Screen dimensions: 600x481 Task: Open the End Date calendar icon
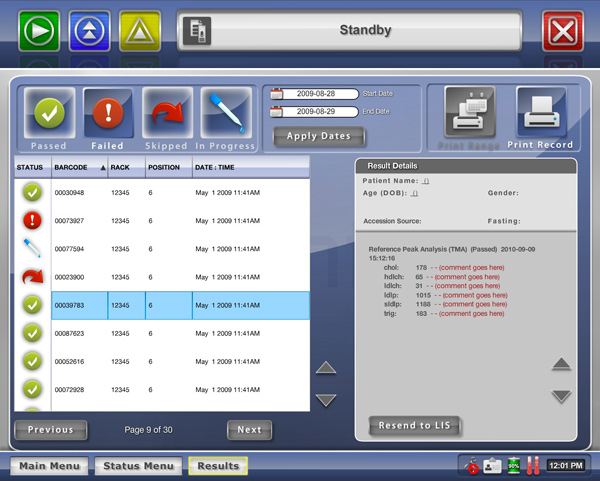(277, 112)
